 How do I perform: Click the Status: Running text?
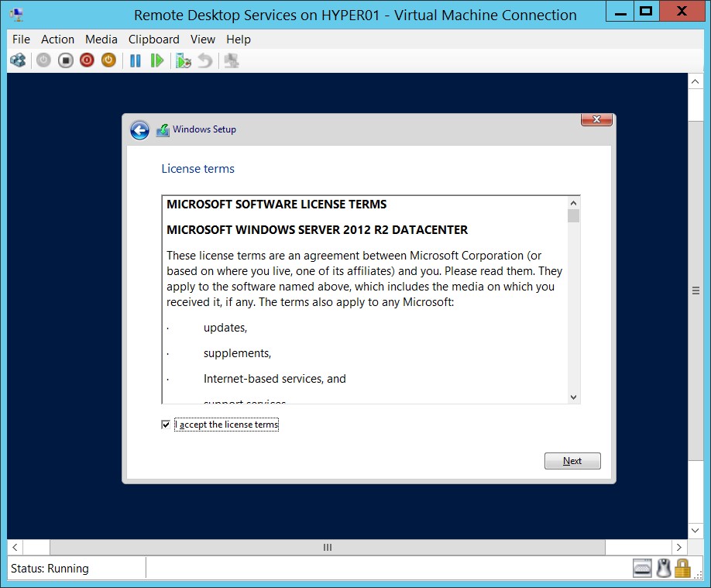pos(50,569)
